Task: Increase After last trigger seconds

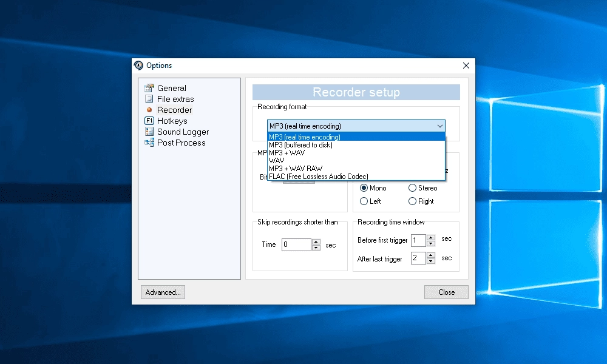Action: pyautogui.click(x=431, y=255)
